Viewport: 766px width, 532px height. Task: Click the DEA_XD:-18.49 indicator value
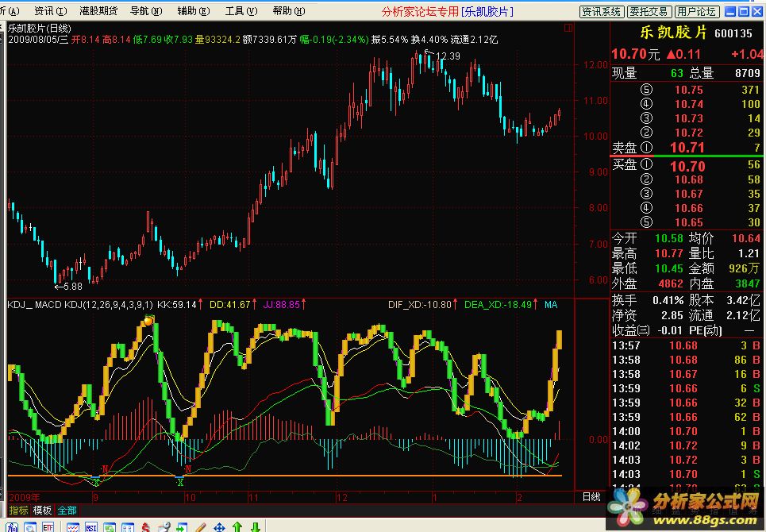(x=498, y=305)
